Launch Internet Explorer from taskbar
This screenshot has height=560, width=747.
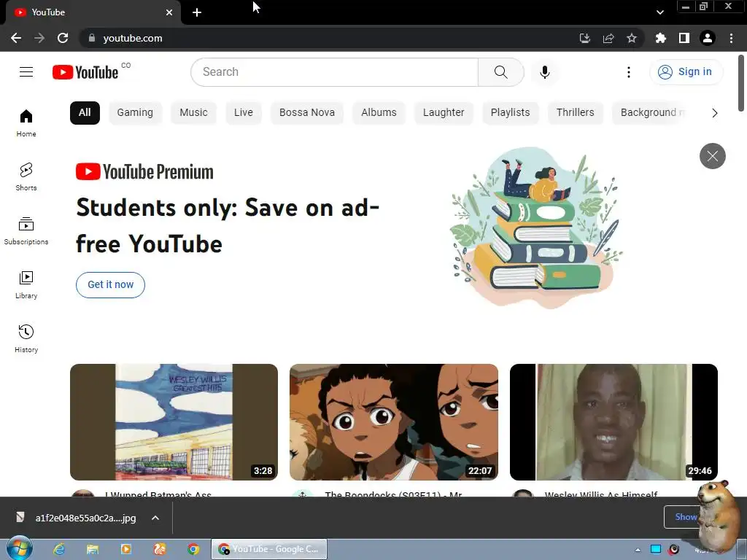click(x=59, y=549)
